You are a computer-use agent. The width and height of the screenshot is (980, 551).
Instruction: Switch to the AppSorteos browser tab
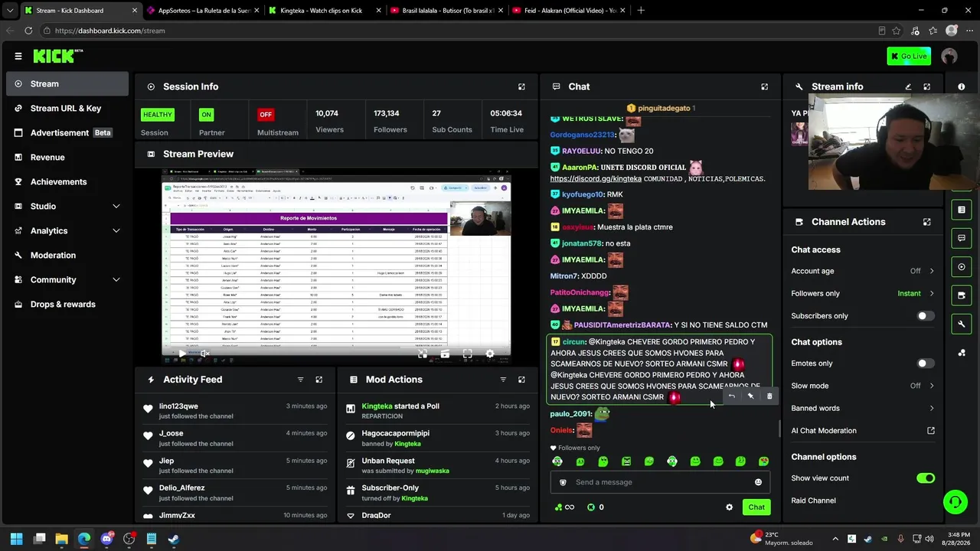coord(201,11)
